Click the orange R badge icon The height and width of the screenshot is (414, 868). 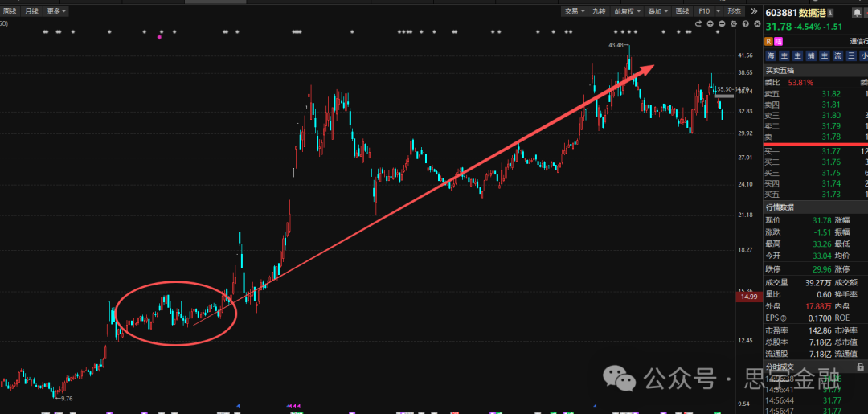pyautogui.click(x=769, y=41)
